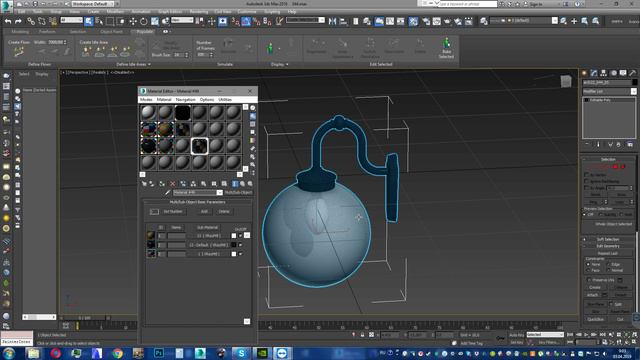Collapse the Edit Geometry rollout
Viewport: 640px width, 360px height.
[x=608, y=246]
